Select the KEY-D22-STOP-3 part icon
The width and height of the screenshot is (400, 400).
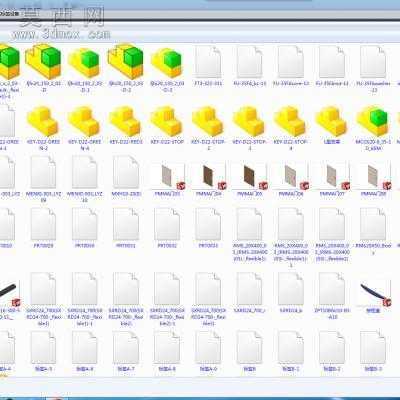click(x=250, y=121)
